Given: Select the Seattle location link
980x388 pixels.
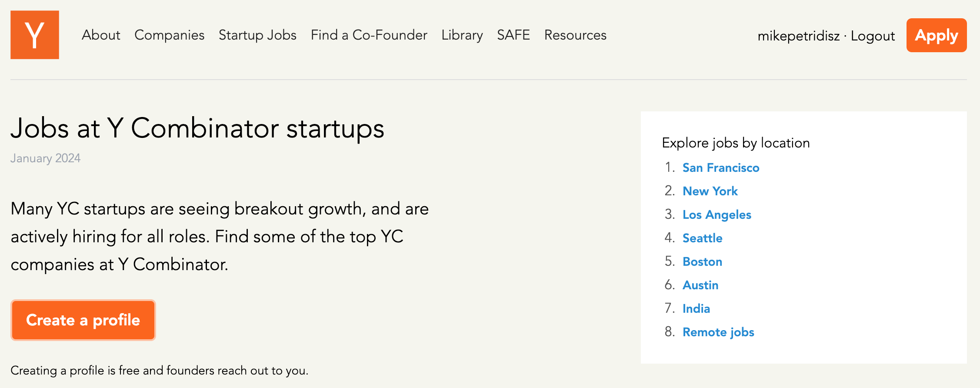Looking at the screenshot, I should tap(702, 238).
